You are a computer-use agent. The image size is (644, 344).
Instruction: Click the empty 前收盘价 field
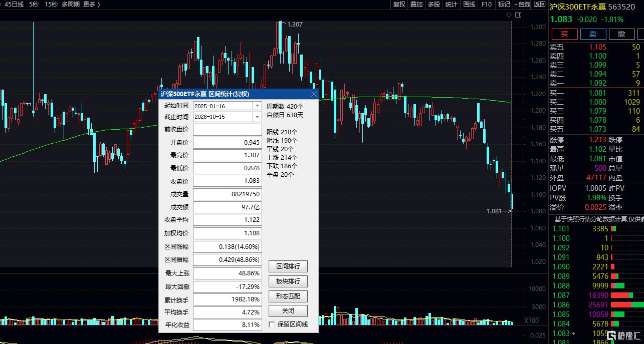point(228,130)
